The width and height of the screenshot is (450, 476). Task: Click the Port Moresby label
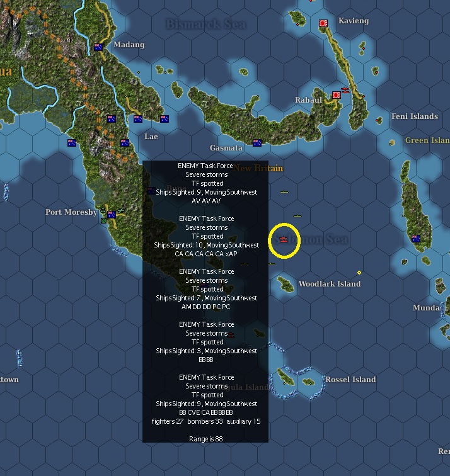pos(71,212)
